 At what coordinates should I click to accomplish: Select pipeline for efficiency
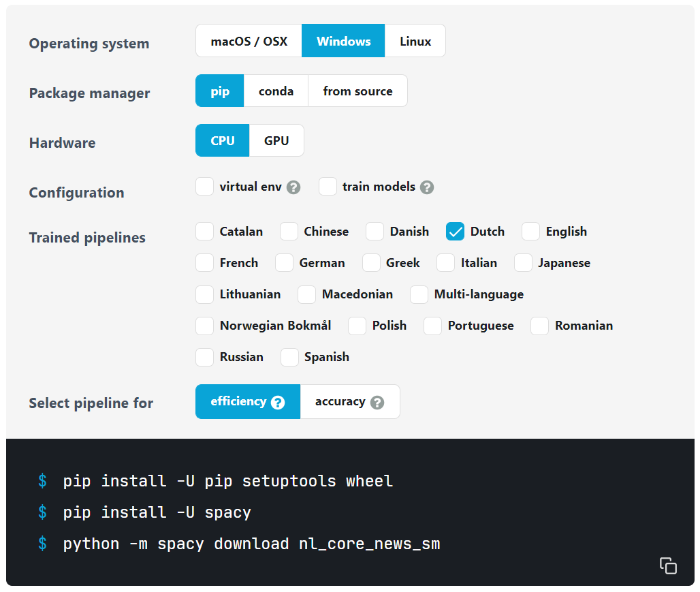pos(248,402)
